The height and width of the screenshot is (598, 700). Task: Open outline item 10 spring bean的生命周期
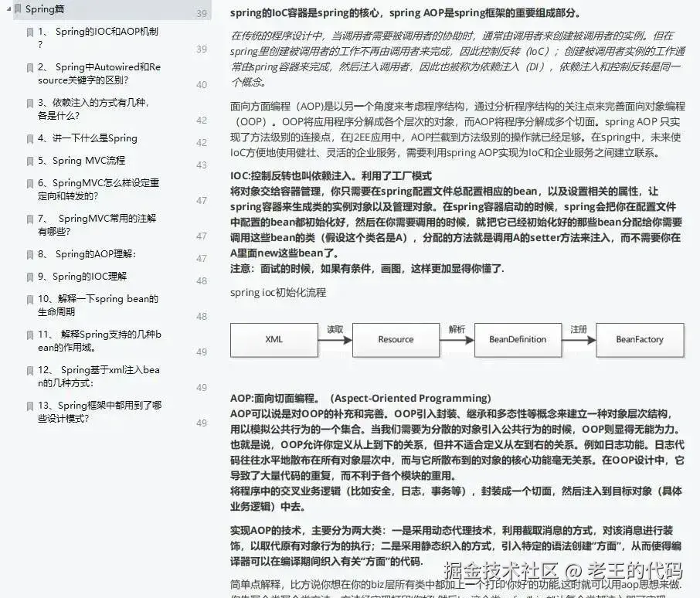point(98,305)
